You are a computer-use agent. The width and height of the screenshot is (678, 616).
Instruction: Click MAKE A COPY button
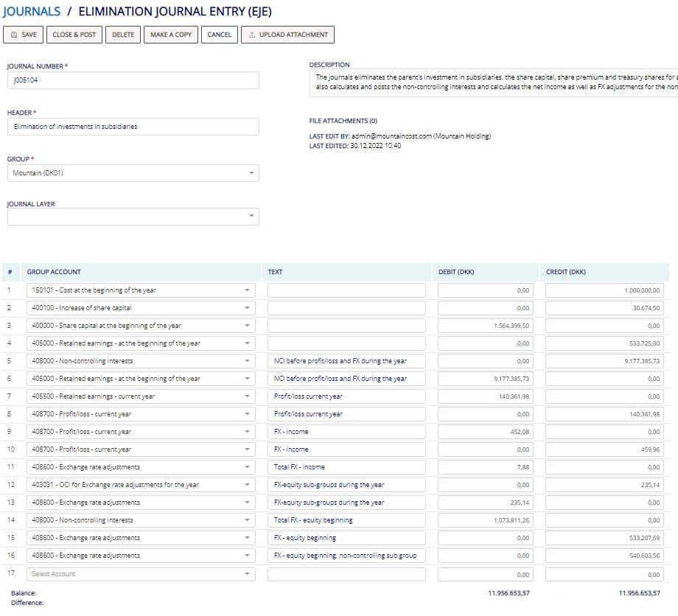[x=171, y=35]
